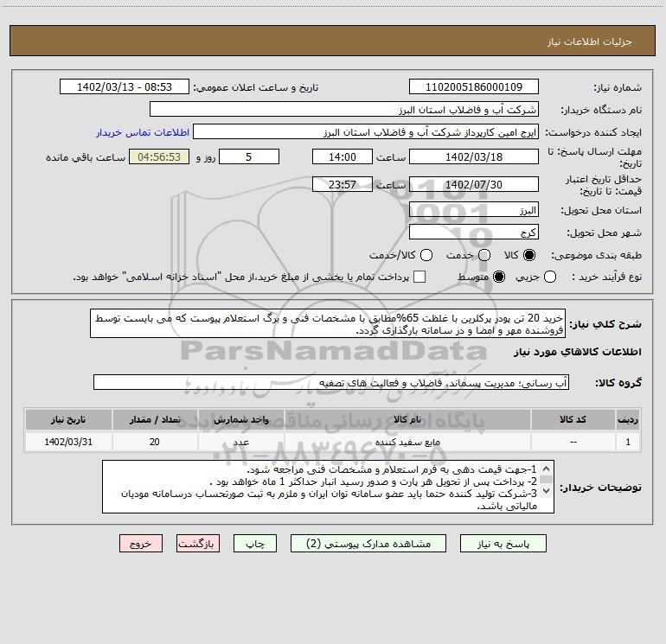Click scroll-down arrow in buyer notes box
Viewport: 666px width, 644px height.
[547, 491]
